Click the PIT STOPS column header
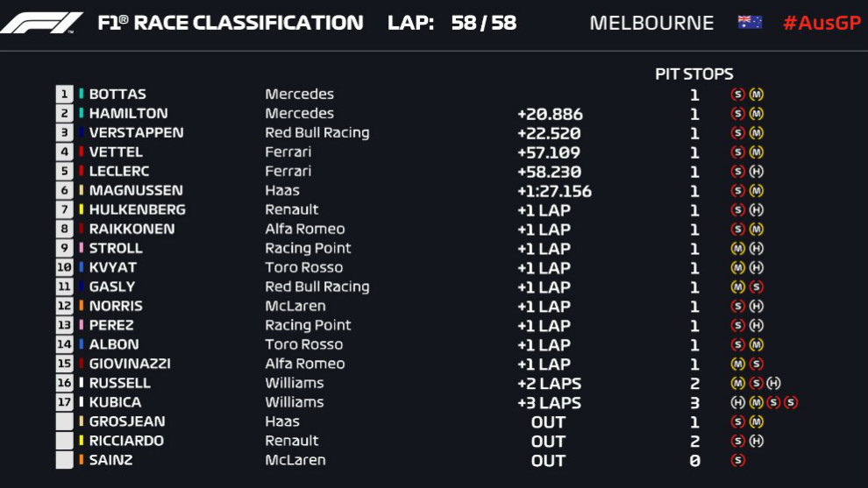 coord(694,74)
